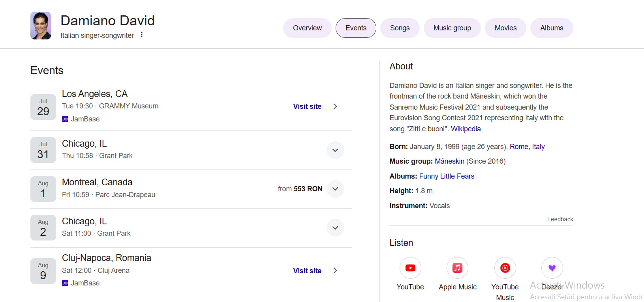Screen dimensions: 644x302
Task: Click Damiano David profile photo
Action: coord(41,26)
